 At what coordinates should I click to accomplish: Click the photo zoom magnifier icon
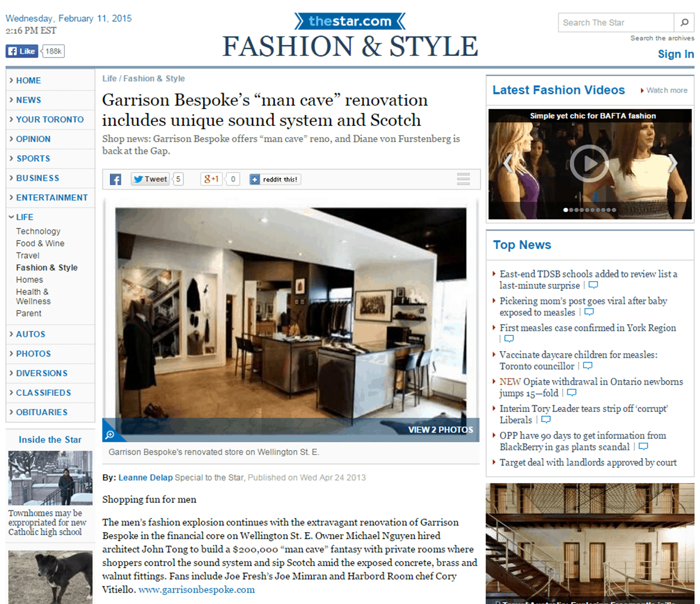[110, 434]
